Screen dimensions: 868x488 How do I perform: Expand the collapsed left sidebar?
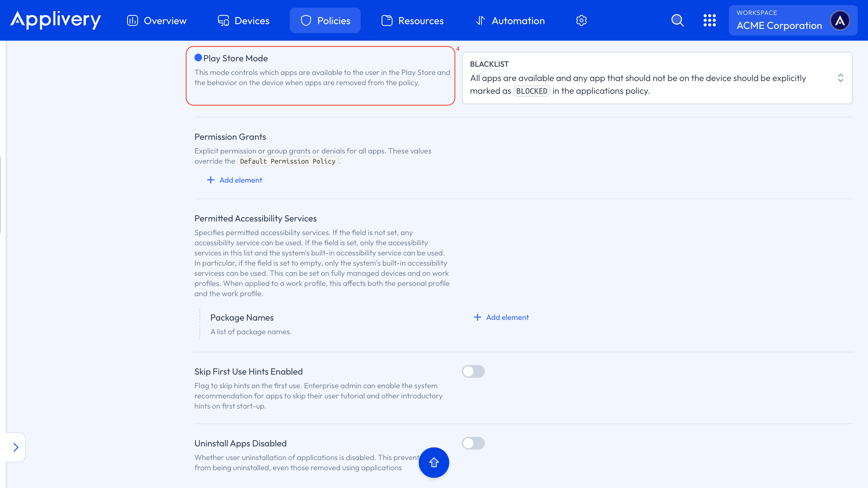[x=15, y=447]
